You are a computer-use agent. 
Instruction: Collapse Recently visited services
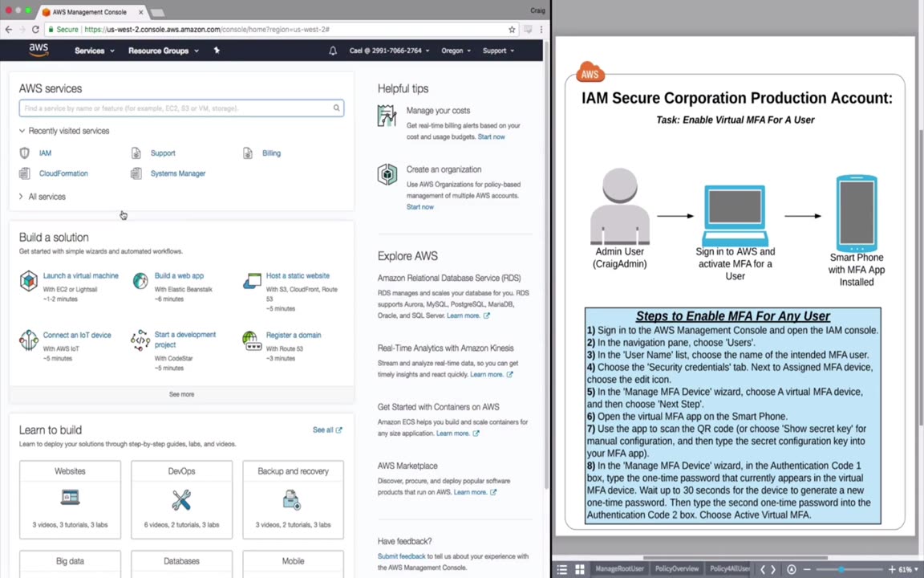[x=63, y=131]
